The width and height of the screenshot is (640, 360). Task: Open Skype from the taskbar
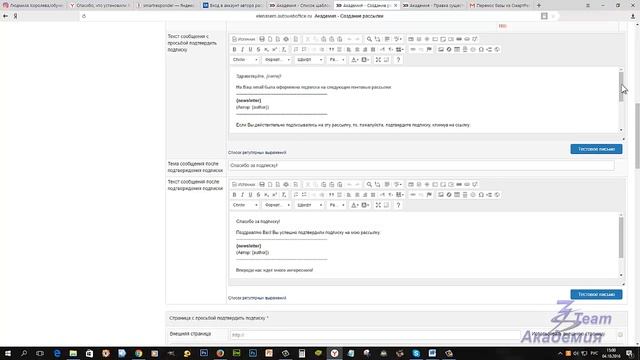point(416,353)
